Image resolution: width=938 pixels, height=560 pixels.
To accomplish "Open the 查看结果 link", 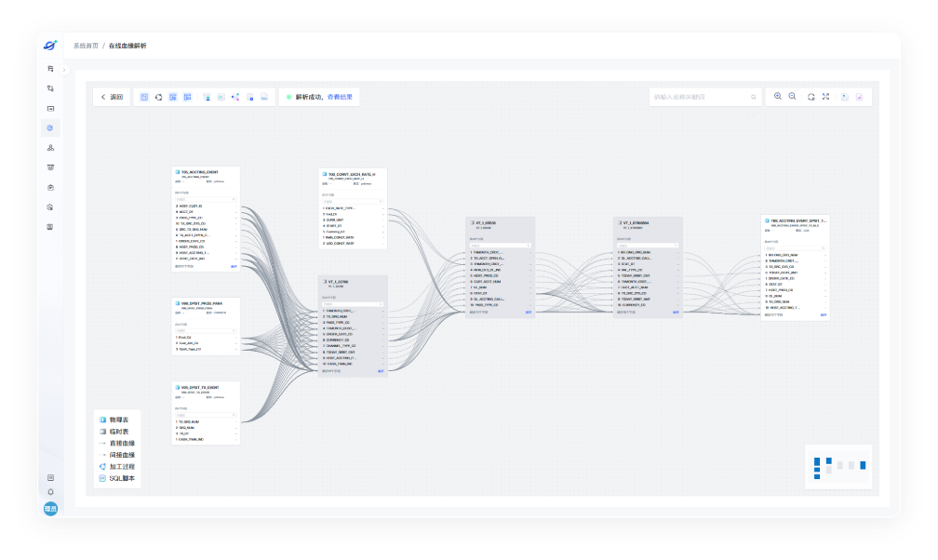I will tap(340, 97).
